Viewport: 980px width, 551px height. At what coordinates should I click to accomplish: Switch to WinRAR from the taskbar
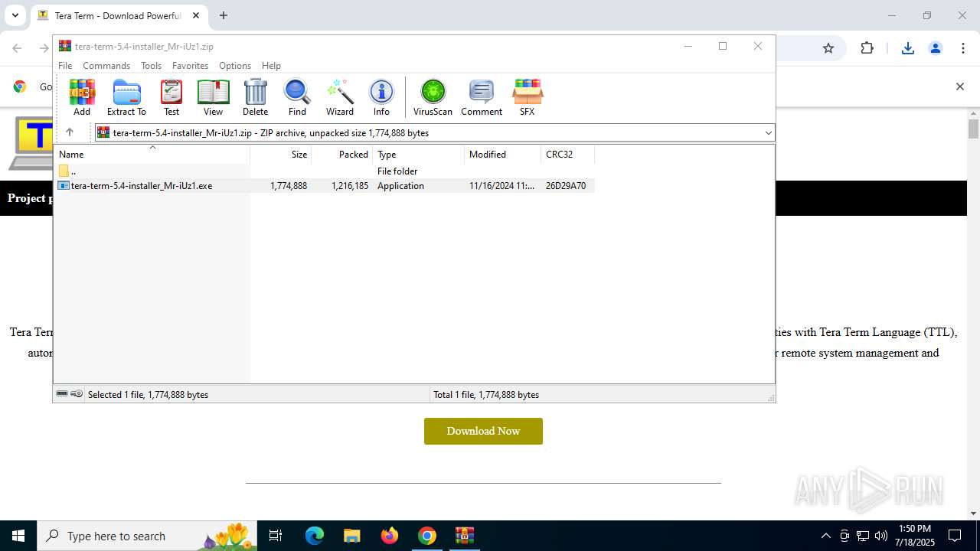(x=464, y=536)
